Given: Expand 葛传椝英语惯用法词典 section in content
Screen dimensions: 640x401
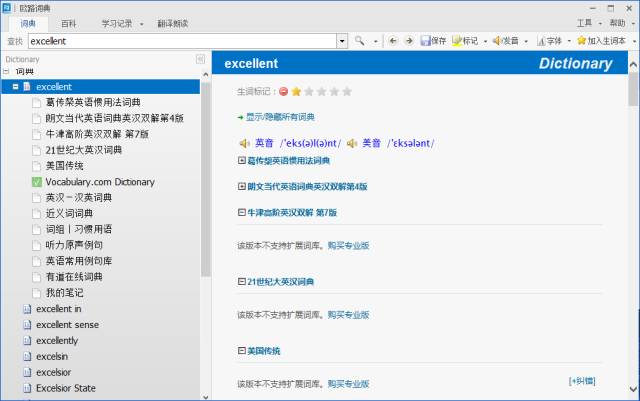Looking at the screenshot, I should [242, 160].
